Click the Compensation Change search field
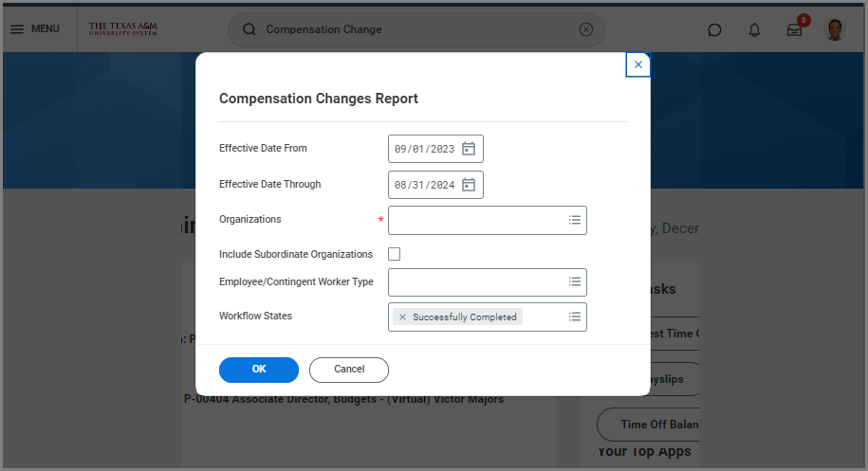 click(x=417, y=29)
